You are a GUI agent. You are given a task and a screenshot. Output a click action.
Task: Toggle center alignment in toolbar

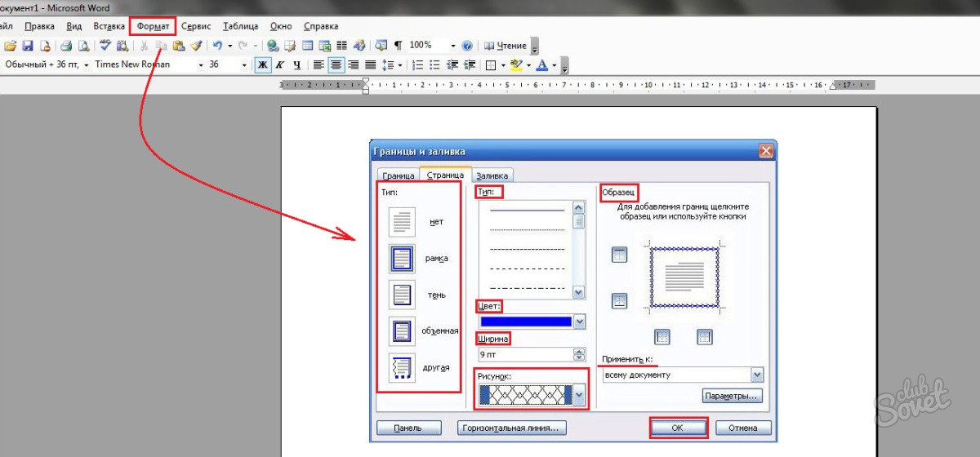click(x=336, y=64)
